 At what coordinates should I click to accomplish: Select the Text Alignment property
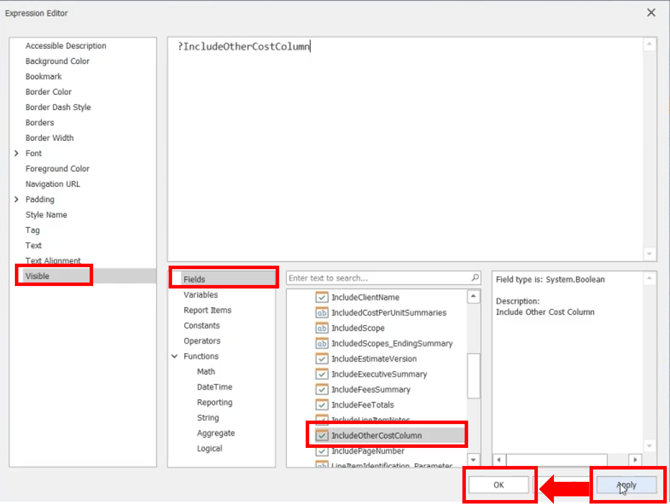[x=53, y=260]
